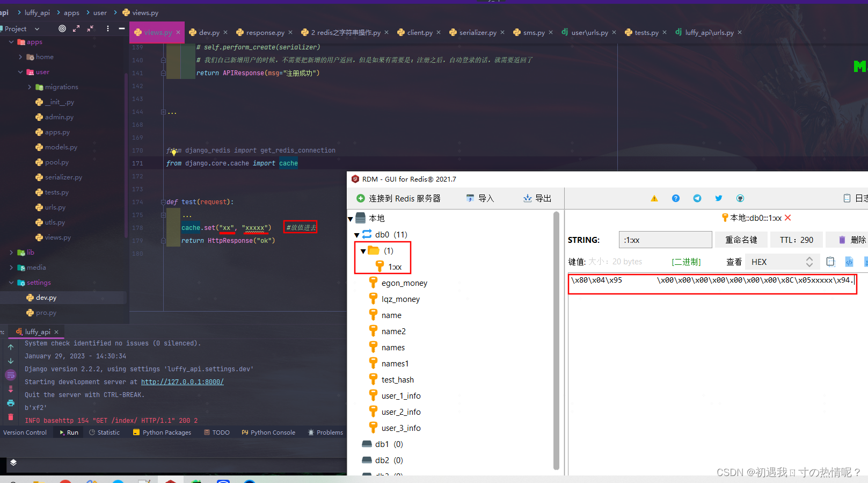Click scroll up arrow in Run console
This screenshot has height=483, width=868.
point(11,347)
